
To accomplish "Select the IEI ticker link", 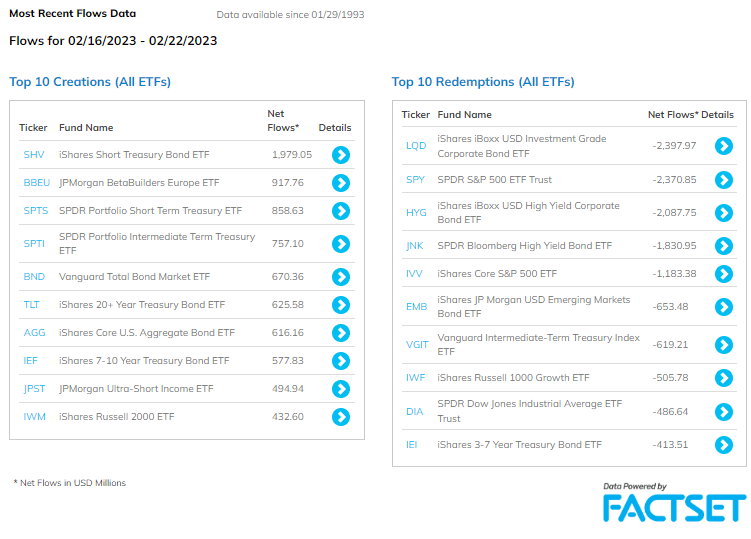I will click(x=411, y=445).
